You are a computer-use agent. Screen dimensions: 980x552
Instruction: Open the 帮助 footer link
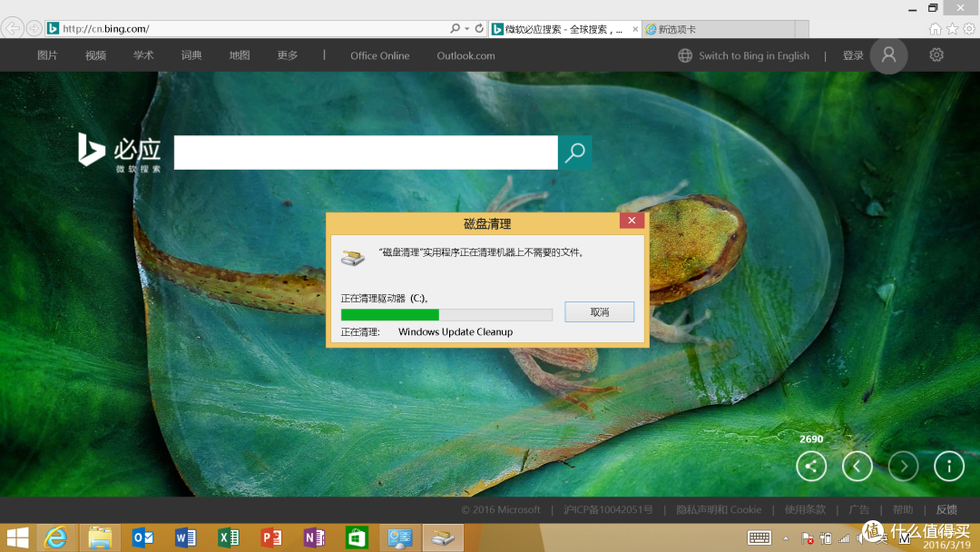903,510
